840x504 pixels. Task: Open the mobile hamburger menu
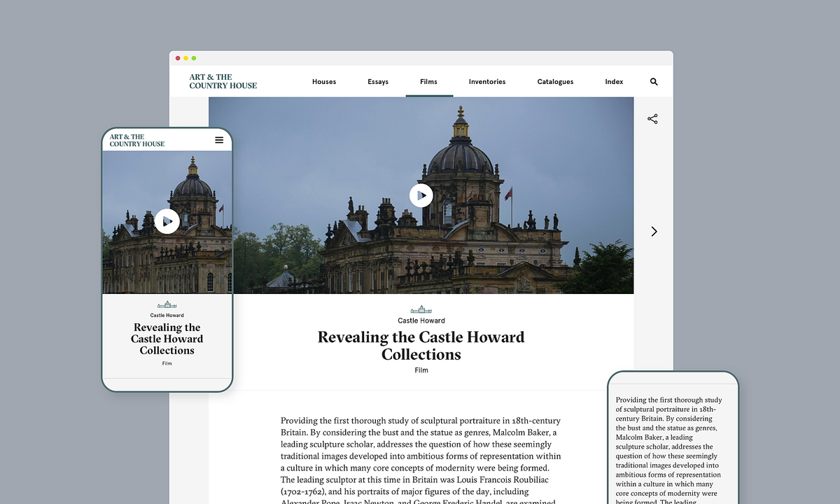(x=219, y=140)
